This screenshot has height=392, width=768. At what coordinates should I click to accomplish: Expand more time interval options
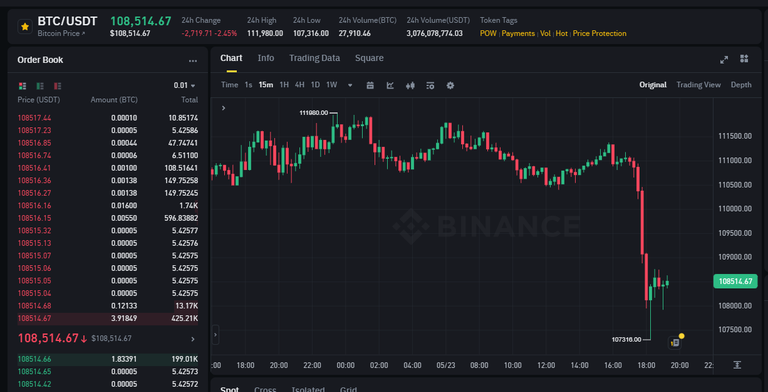(x=350, y=85)
